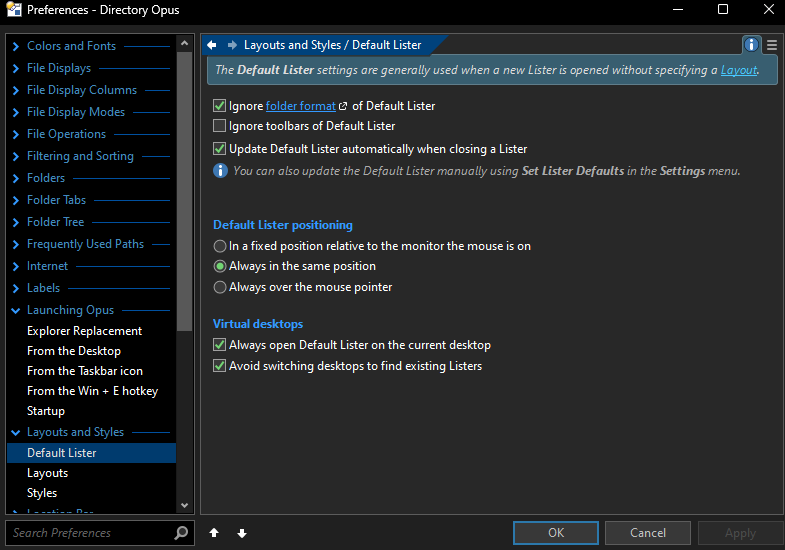
Task: Expand the Colors and Fonts category
Action: coord(16,46)
